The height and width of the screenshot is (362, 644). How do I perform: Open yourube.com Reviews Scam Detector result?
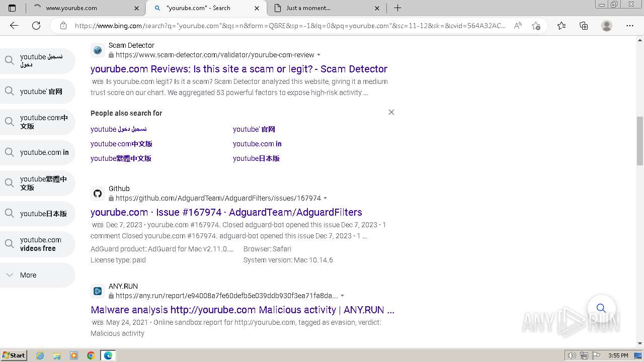tap(239, 69)
